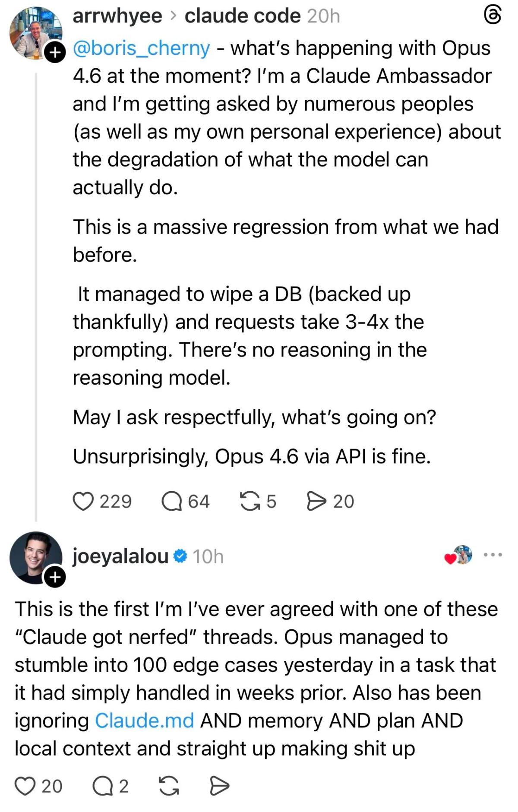The image size is (518, 812).
Task: Follow joeyalalou using the plus button
Action: coord(55,575)
